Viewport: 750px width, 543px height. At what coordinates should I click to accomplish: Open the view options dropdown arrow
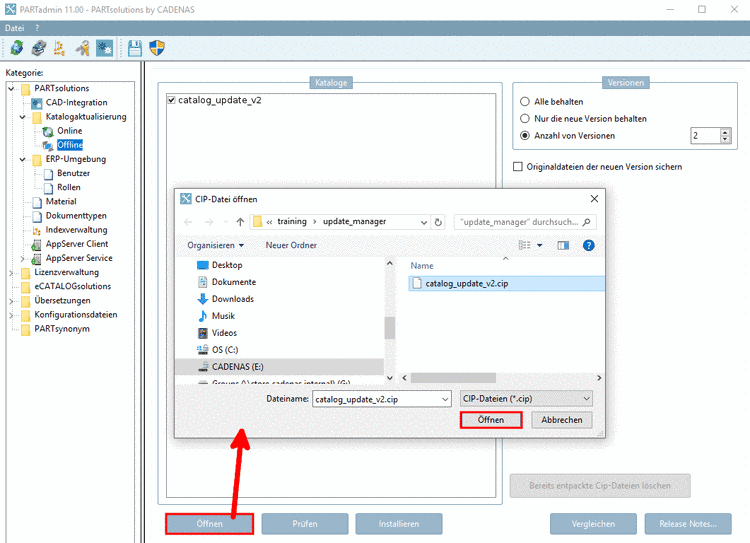click(x=540, y=245)
